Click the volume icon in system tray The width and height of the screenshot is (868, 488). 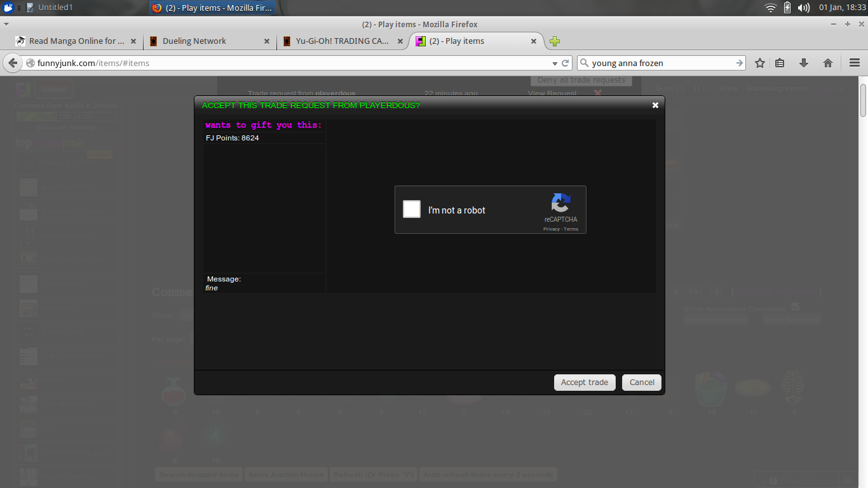point(804,8)
